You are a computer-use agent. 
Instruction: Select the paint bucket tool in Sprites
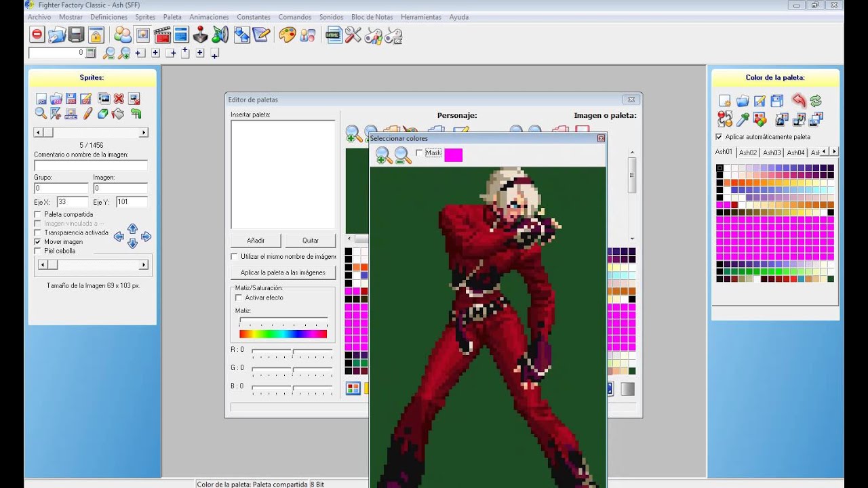tap(119, 114)
